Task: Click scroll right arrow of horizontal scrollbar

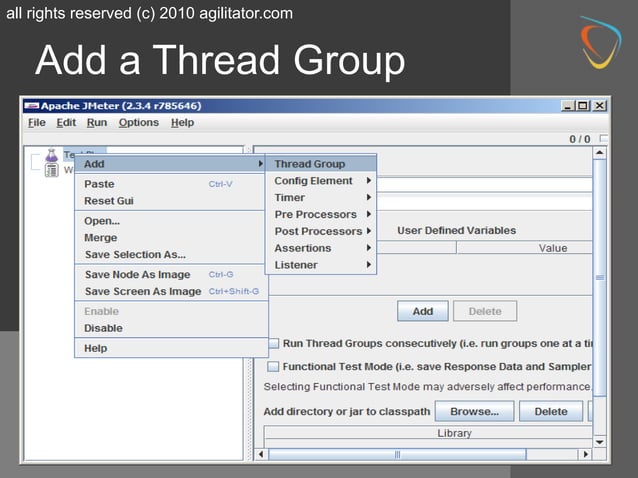Action: click(585, 454)
